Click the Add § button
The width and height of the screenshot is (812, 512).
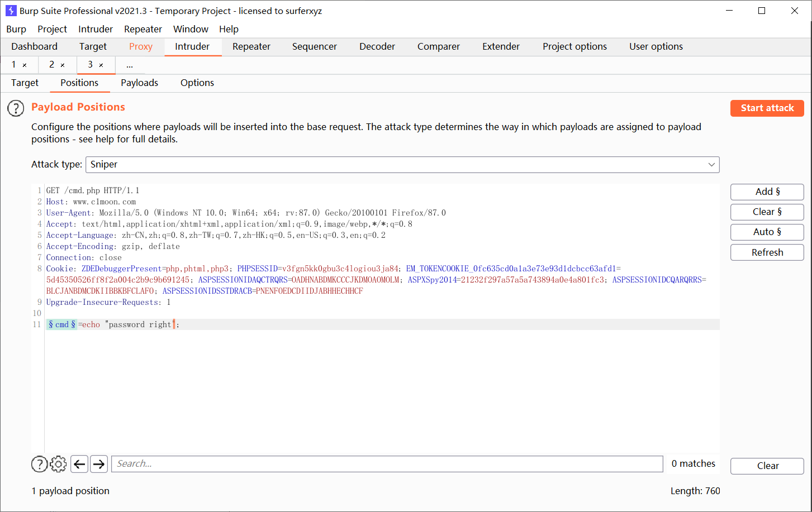(767, 192)
